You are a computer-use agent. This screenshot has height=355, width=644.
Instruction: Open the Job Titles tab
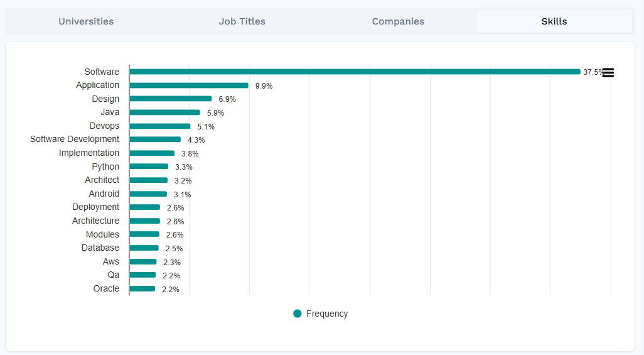tap(242, 21)
